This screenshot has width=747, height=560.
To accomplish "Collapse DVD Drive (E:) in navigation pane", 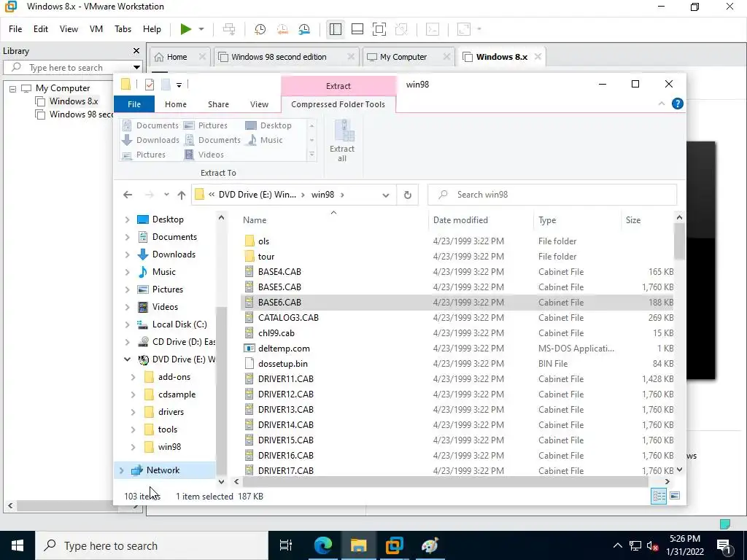I will 127,359.
